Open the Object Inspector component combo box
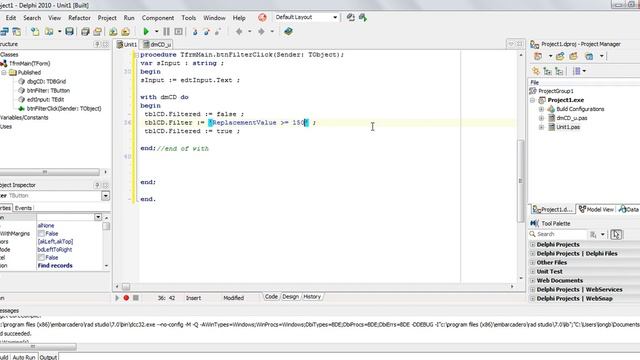The image size is (640, 360). [105, 196]
